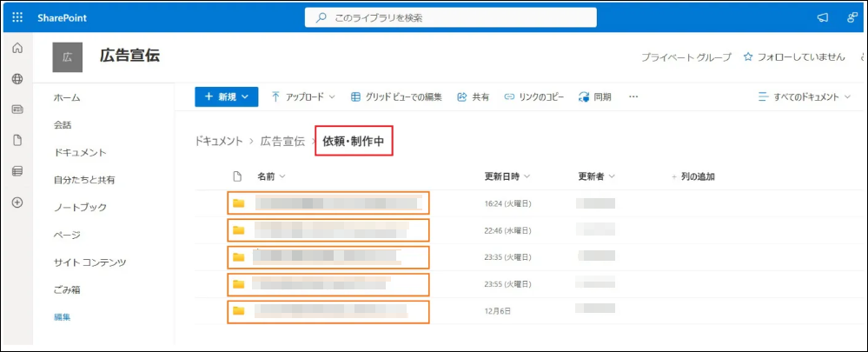Open the My lists icon in rail
The image size is (868, 352).
[17, 171]
